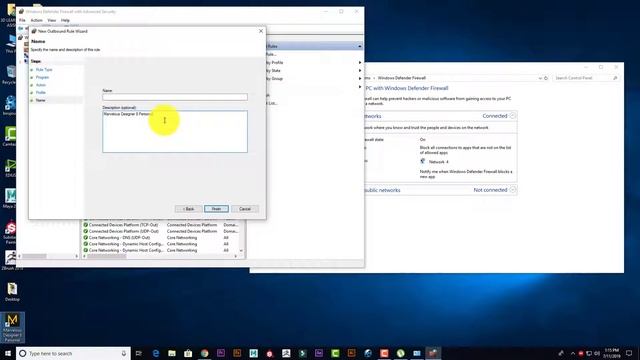Open Google Chrome from the taskbar
The image size is (640, 360).
pyautogui.click(x=204, y=353)
